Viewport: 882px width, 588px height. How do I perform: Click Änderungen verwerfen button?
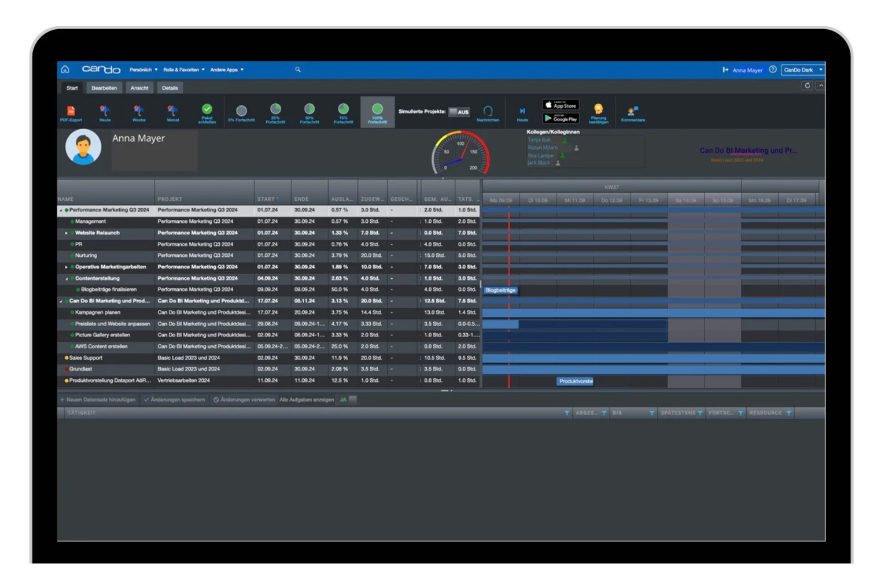[x=244, y=400]
